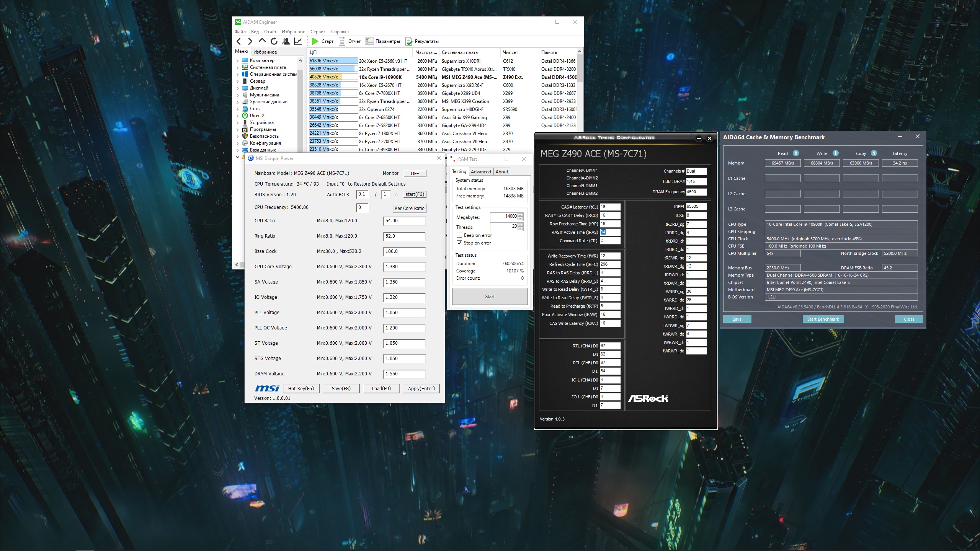Click Load(F9) button
This screenshot has width=980, height=551.
pos(381,388)
